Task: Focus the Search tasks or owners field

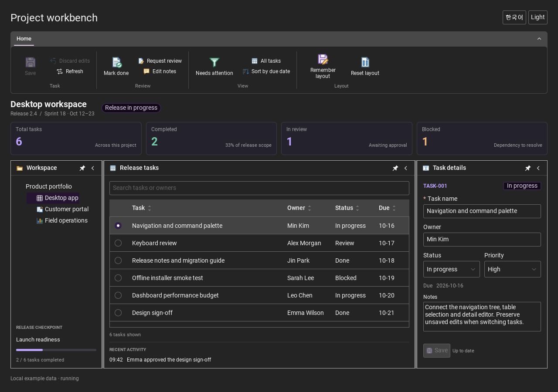Action: [259, 188]
